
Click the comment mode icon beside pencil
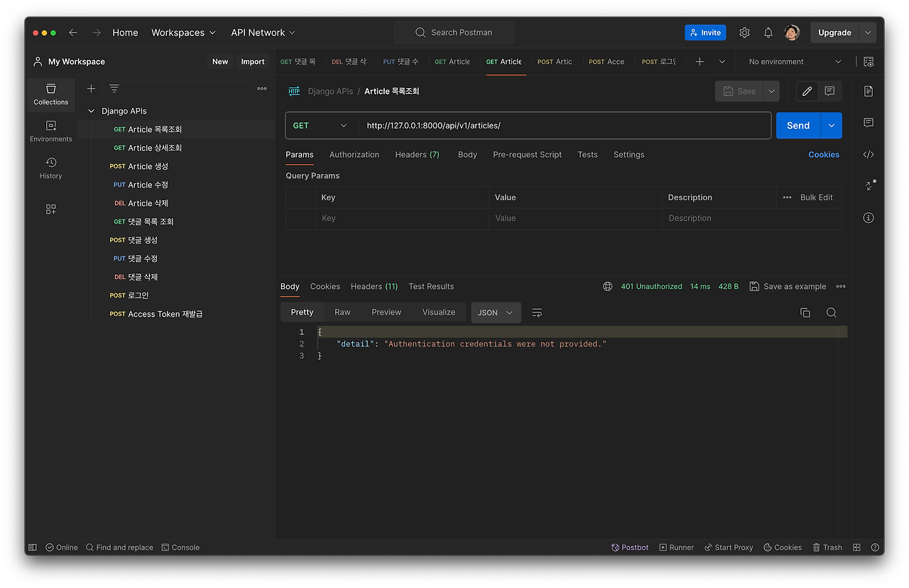point(829,91)
